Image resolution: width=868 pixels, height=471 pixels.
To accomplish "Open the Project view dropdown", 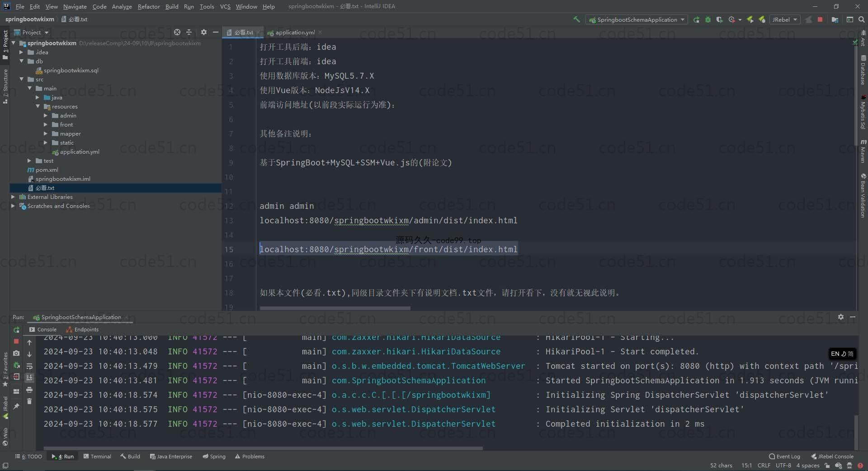I will (31, 32).
